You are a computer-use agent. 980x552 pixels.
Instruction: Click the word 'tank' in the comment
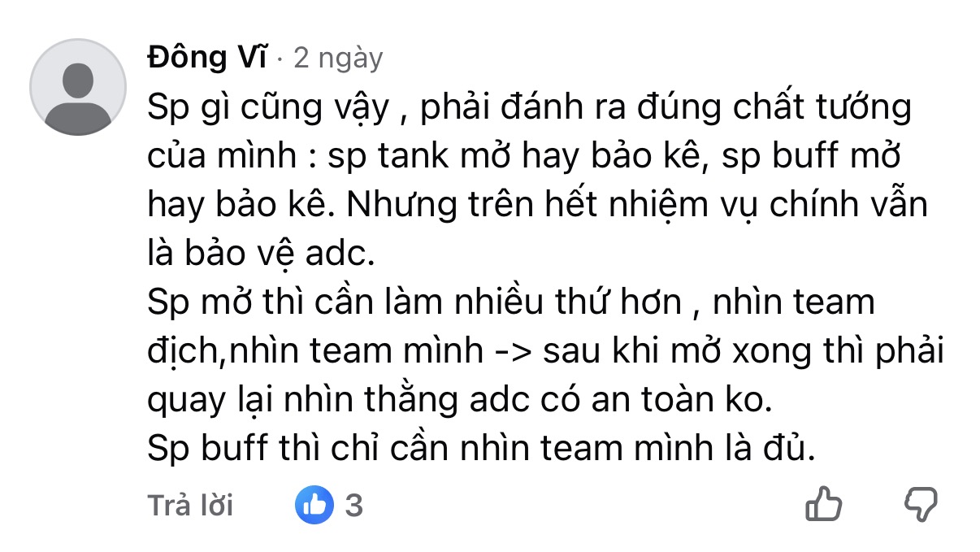(x=417, y=157)
